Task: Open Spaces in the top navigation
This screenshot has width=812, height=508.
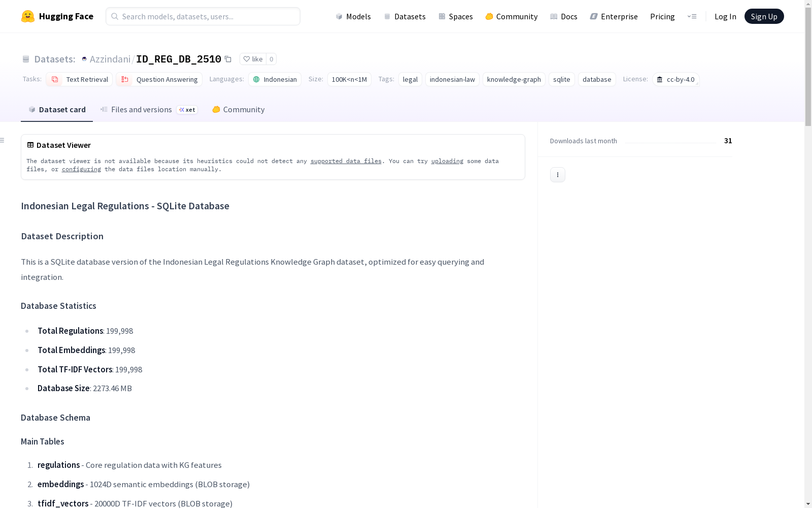Action: click(456, 16)
